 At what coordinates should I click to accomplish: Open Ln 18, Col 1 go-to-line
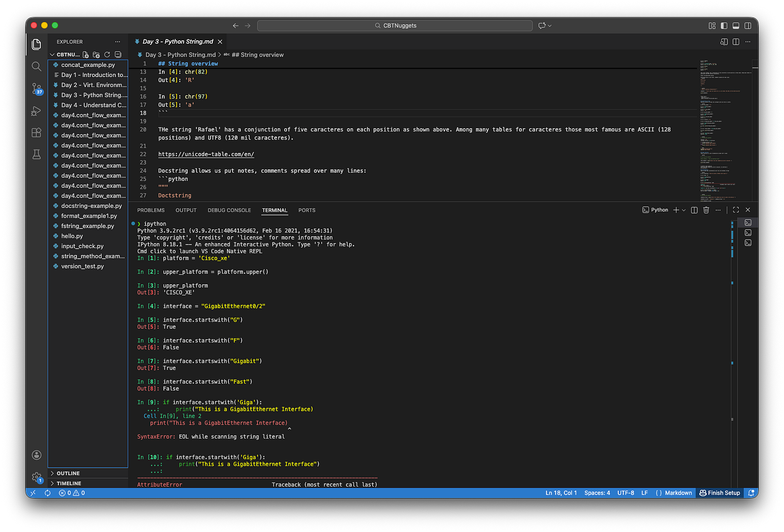point(561,493)
